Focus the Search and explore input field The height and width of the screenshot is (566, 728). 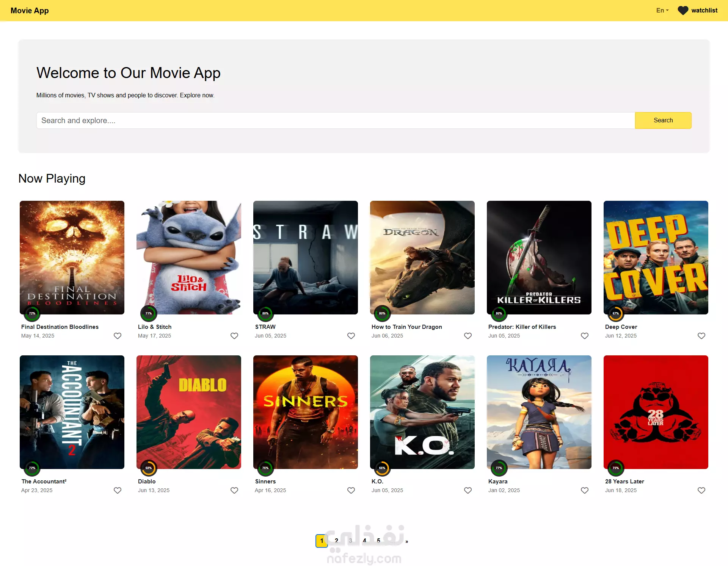click(336, 120)
